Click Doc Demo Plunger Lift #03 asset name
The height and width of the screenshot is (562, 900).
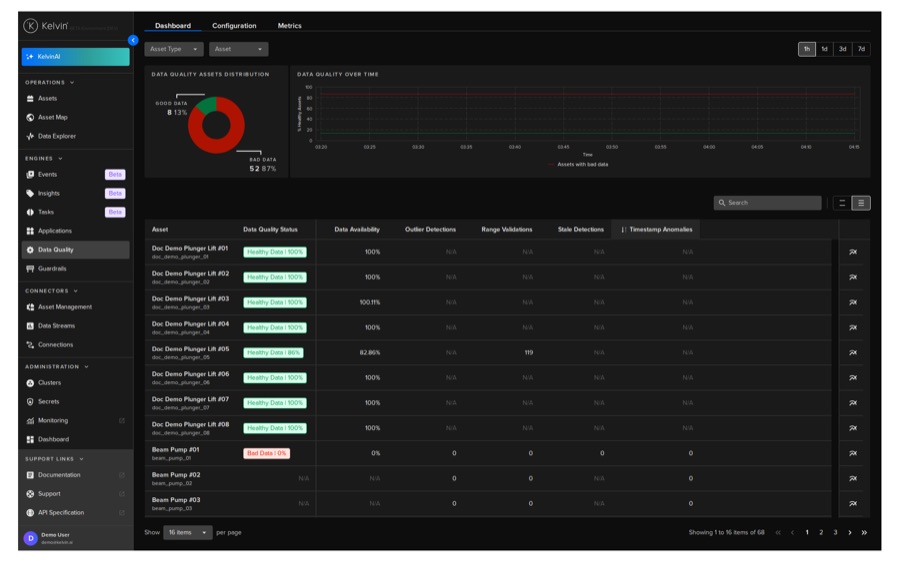coord(190,299)
